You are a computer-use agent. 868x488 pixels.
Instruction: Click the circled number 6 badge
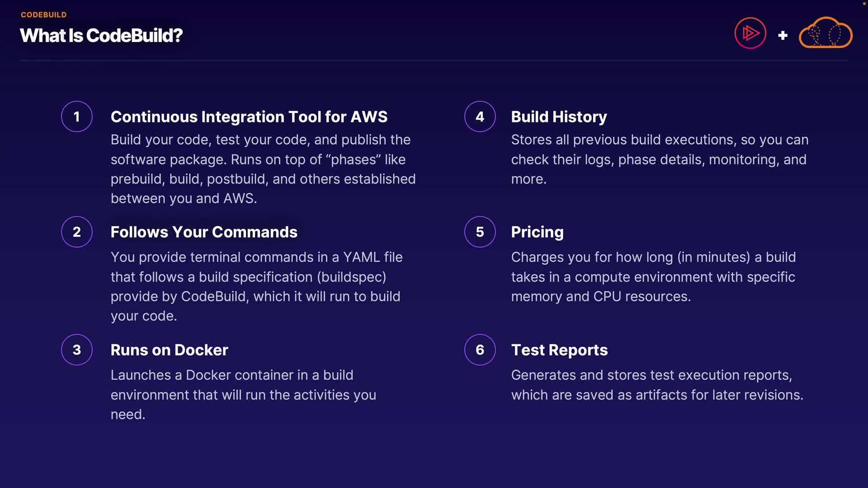(480, 350)
